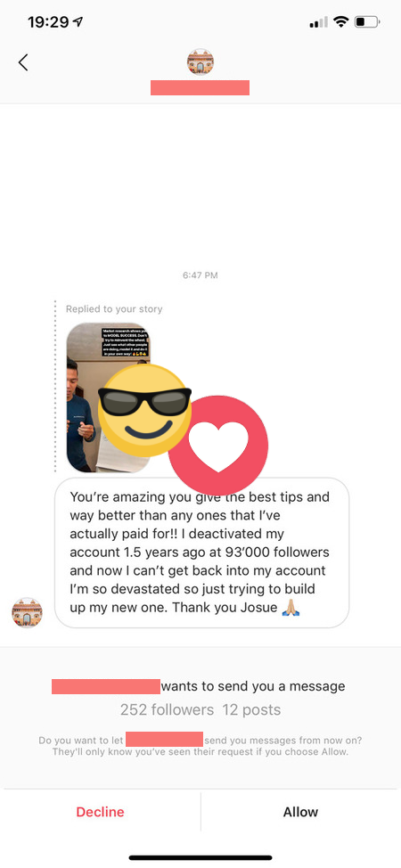
Task: Open the sender's profile picture in header
Action: pos(200,61)
